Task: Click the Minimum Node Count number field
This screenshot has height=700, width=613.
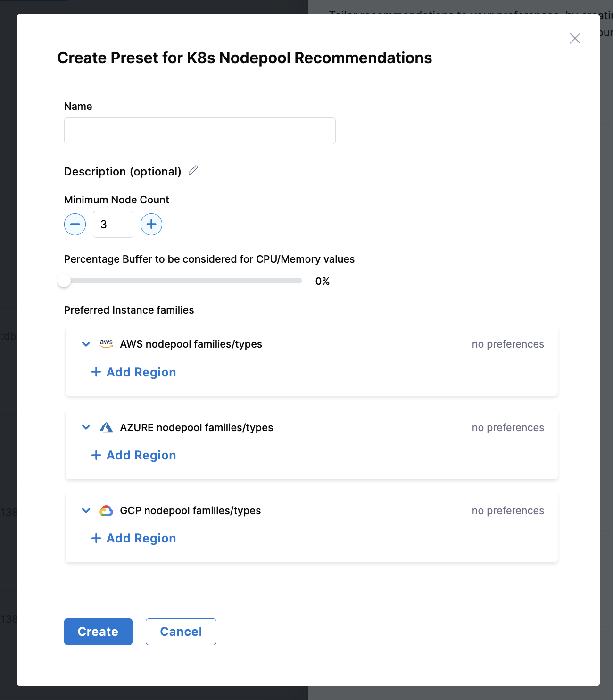Action: click(x=113, y=225)
